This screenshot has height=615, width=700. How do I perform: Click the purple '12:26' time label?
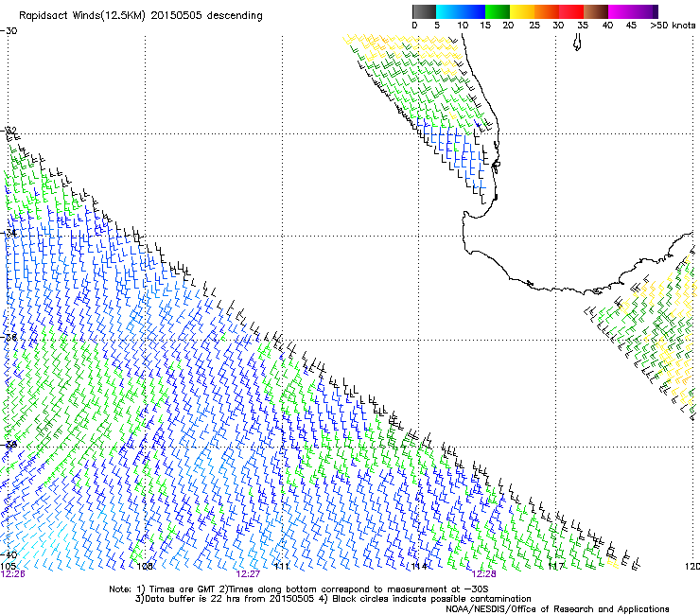click(x=12, y=574)
